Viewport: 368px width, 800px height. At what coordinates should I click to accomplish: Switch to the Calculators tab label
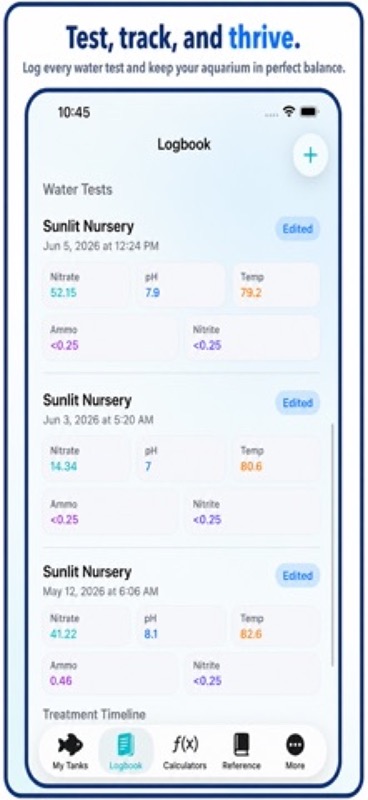point(185,766)
